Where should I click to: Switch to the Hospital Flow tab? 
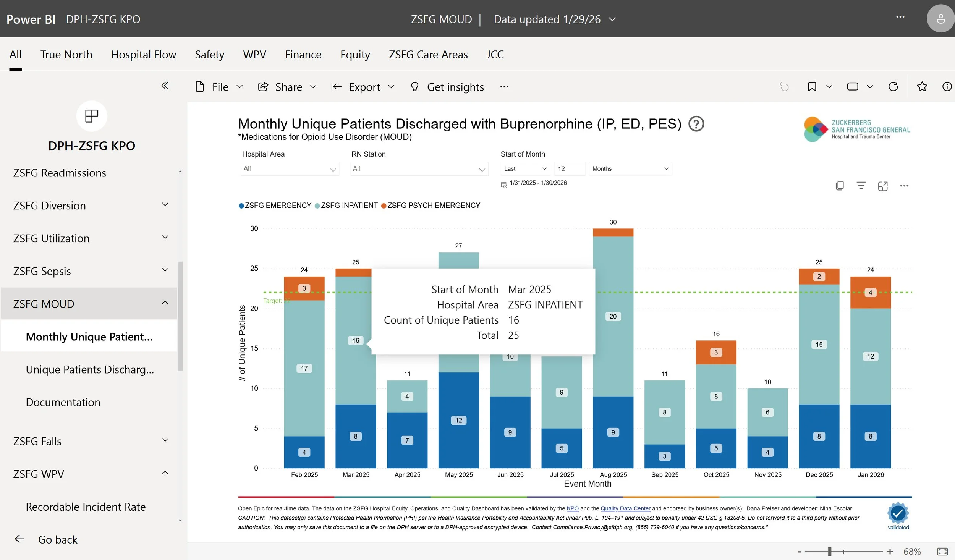[144, 55]
